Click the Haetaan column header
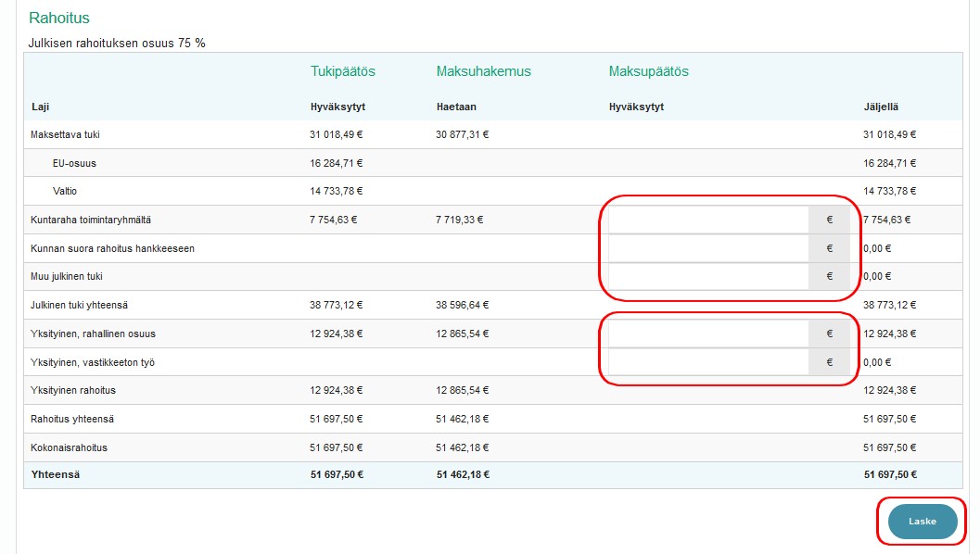Viewport: 980px width, 554px height. (456, 107)
